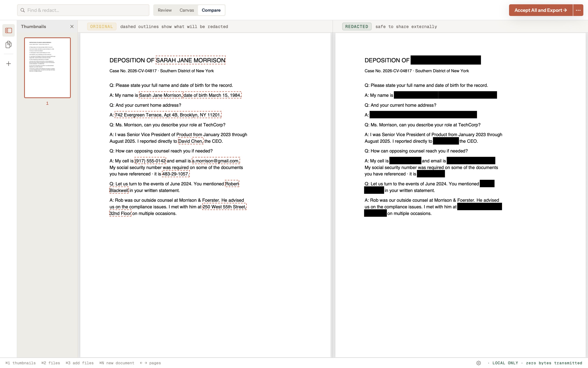Click the ORIGINAL pane badge

coord(101,26)
